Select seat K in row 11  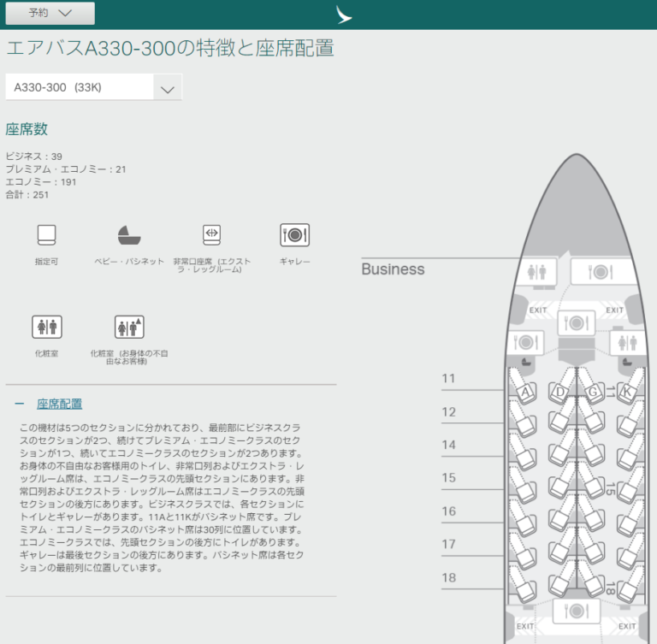point(628,392)
